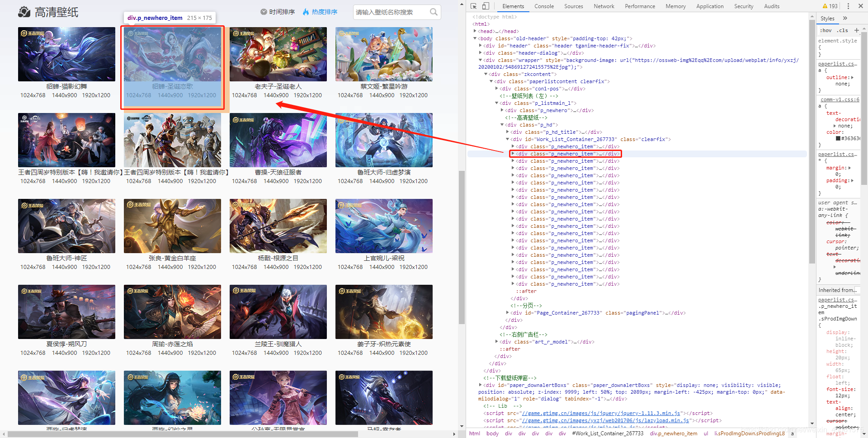Activate the inspect element picker icon

[473, 6]
